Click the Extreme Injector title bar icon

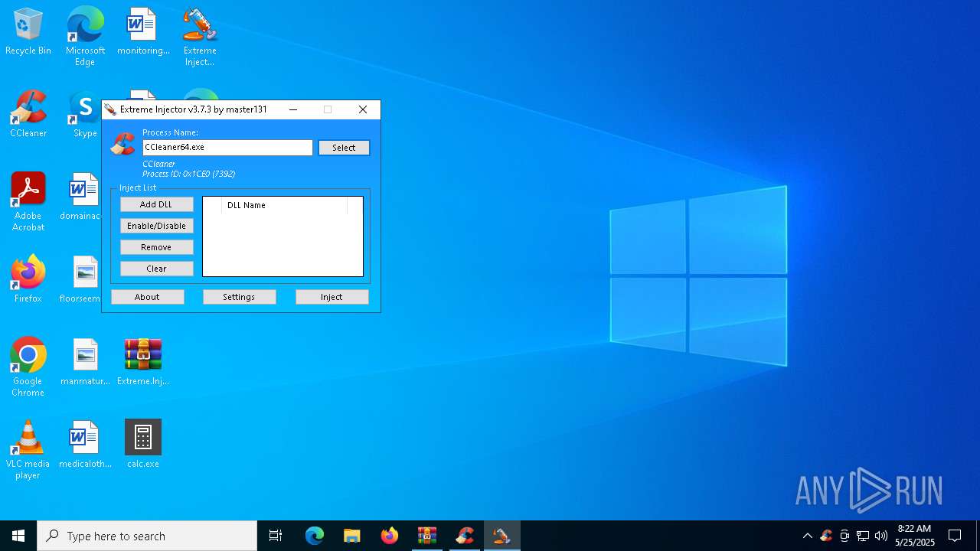(x=111, y=109)
